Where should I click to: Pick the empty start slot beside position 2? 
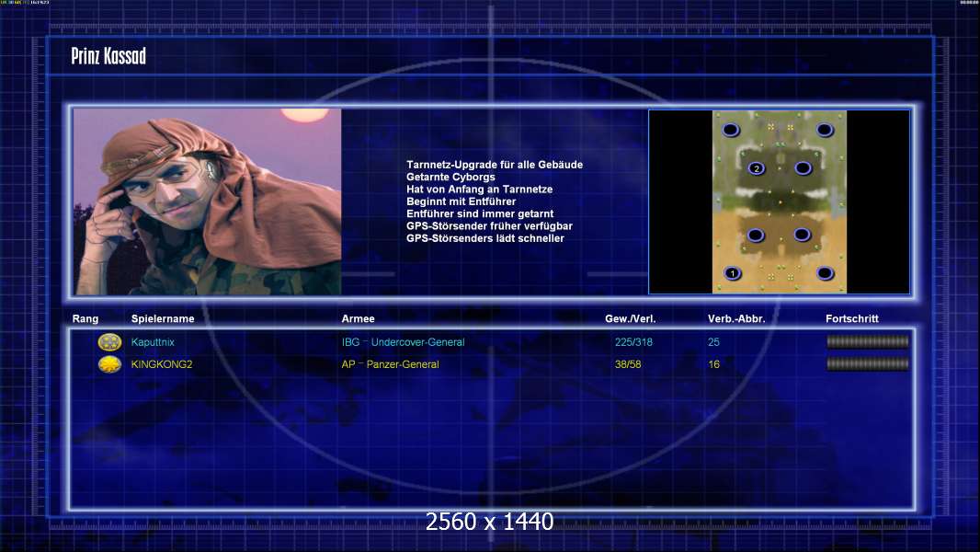coord(803,168)
